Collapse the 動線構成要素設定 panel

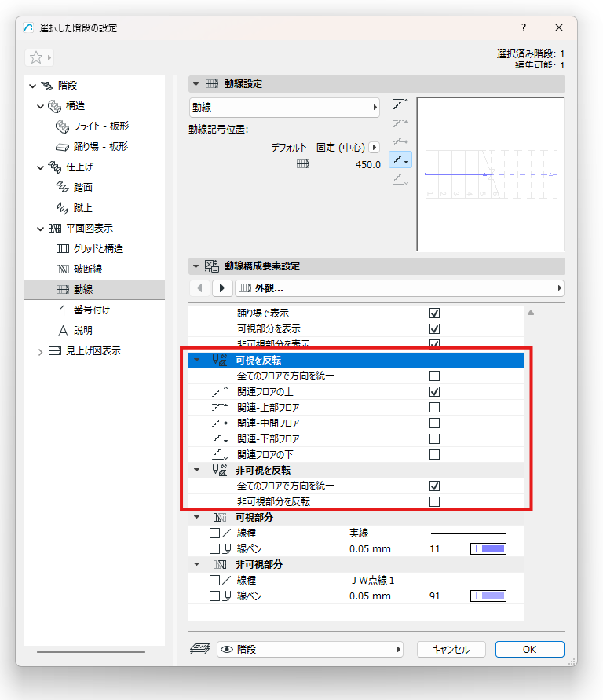click(x=196, y=266)
